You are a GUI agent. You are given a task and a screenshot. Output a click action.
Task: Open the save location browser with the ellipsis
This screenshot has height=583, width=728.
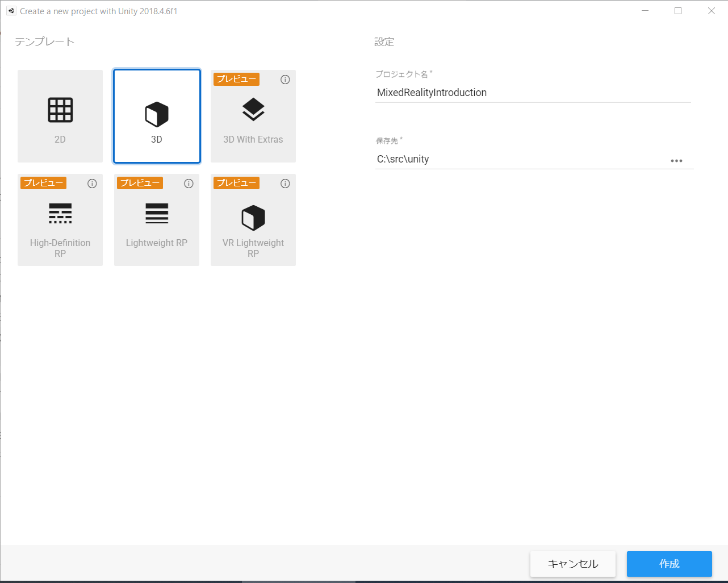tap(676, 161)
